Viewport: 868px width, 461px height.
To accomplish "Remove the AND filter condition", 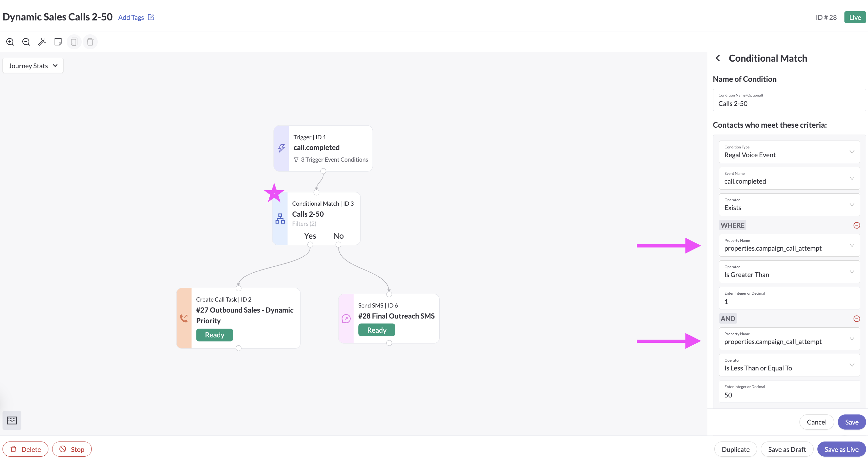I will tap(857, 319).
